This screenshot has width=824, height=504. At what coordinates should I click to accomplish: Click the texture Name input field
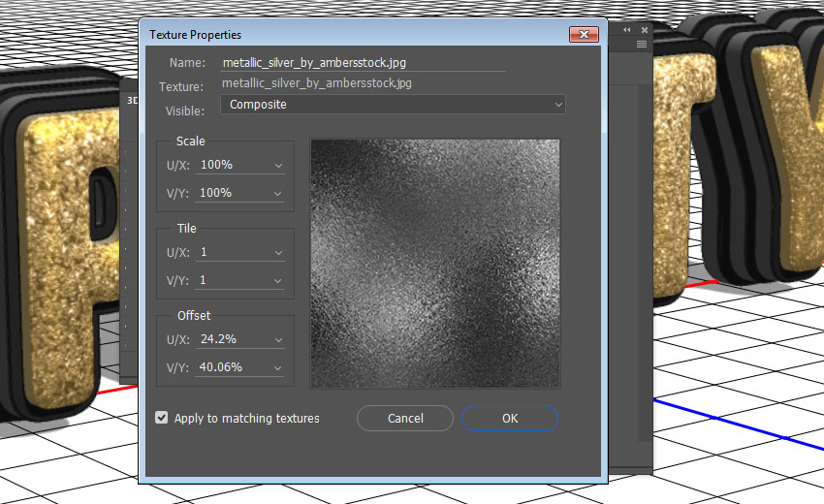tap(362, 62)
